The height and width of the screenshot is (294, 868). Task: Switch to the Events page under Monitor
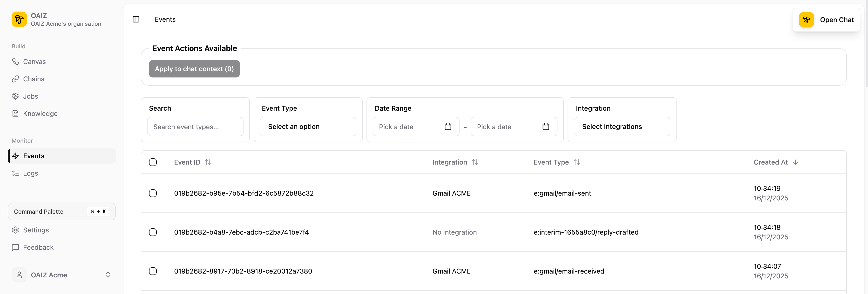coord(34,156)
